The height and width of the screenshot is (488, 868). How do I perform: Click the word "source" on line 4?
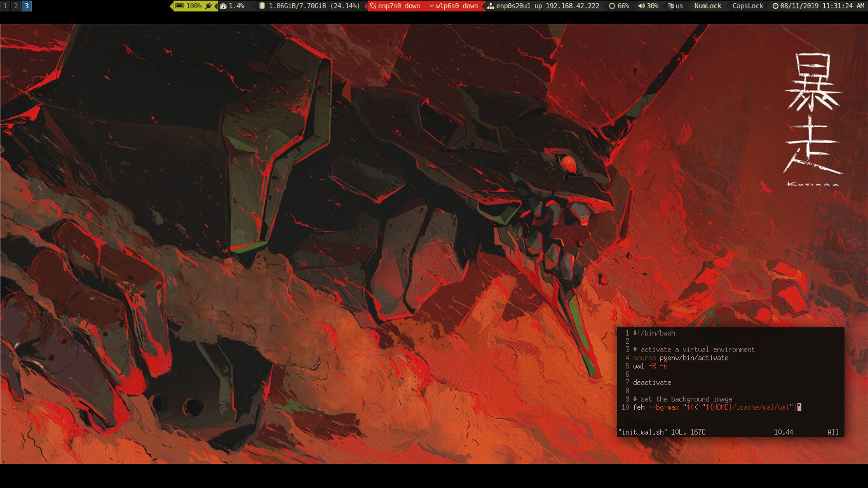(644, 358)
